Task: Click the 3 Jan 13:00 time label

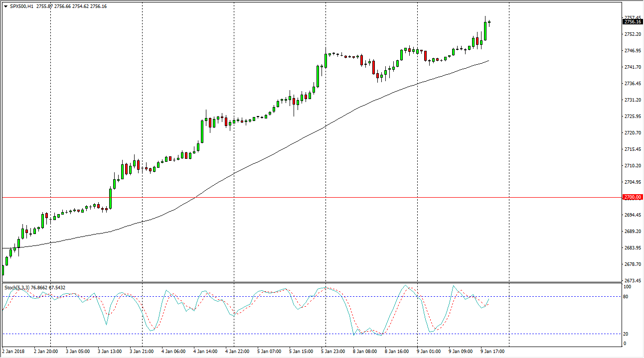Action: point(110,352)
